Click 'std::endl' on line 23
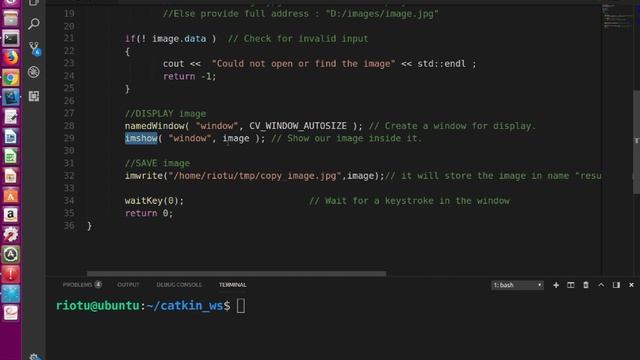This screenshot has height=360, width=640. 441,64
